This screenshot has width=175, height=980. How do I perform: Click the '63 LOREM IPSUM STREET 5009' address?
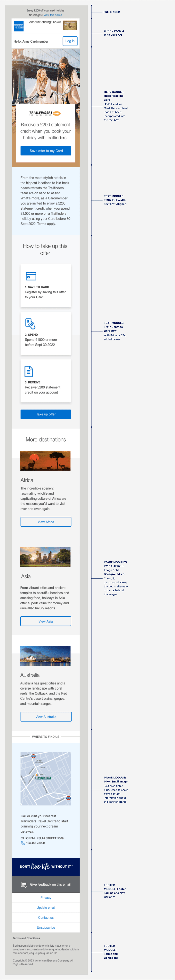(42, 838)
